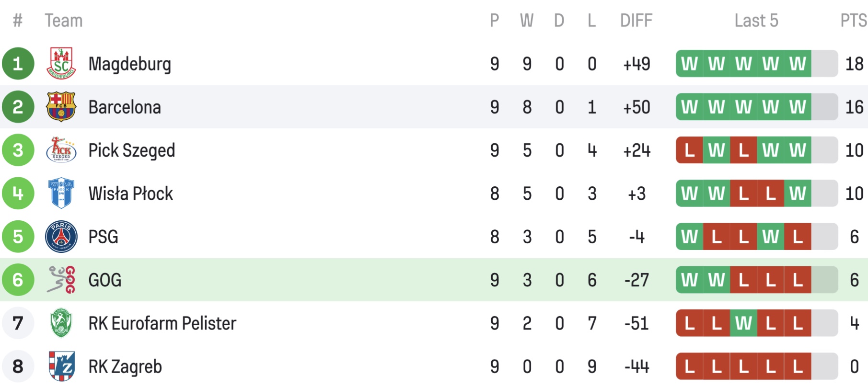Click Pick Szeged's first loss form badge

[690, 150]
